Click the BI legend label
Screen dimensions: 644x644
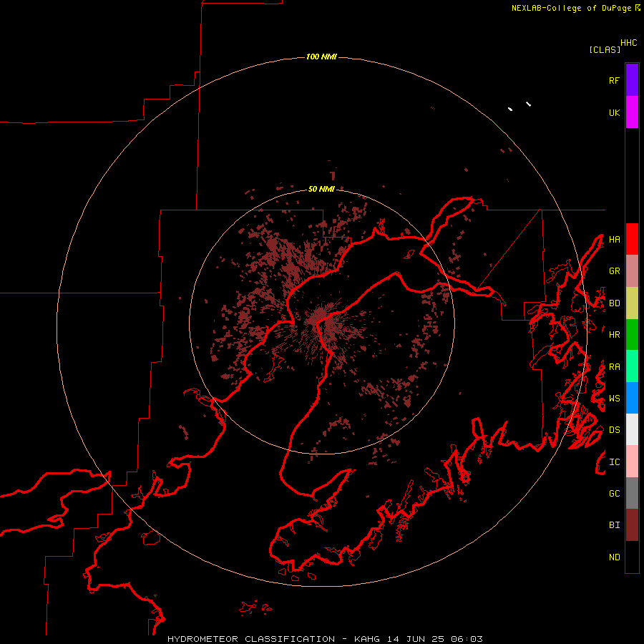tap(614, 525)
